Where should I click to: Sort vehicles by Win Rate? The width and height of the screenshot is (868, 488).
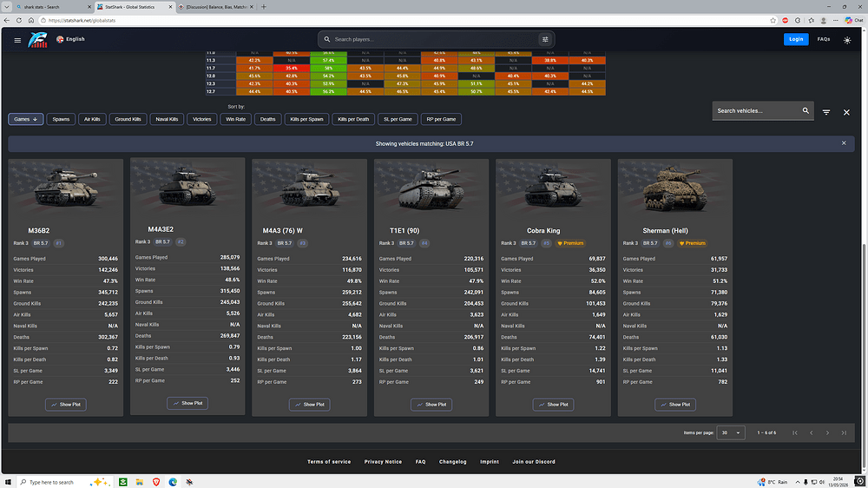pyautogui.click(x=236, y=119)
